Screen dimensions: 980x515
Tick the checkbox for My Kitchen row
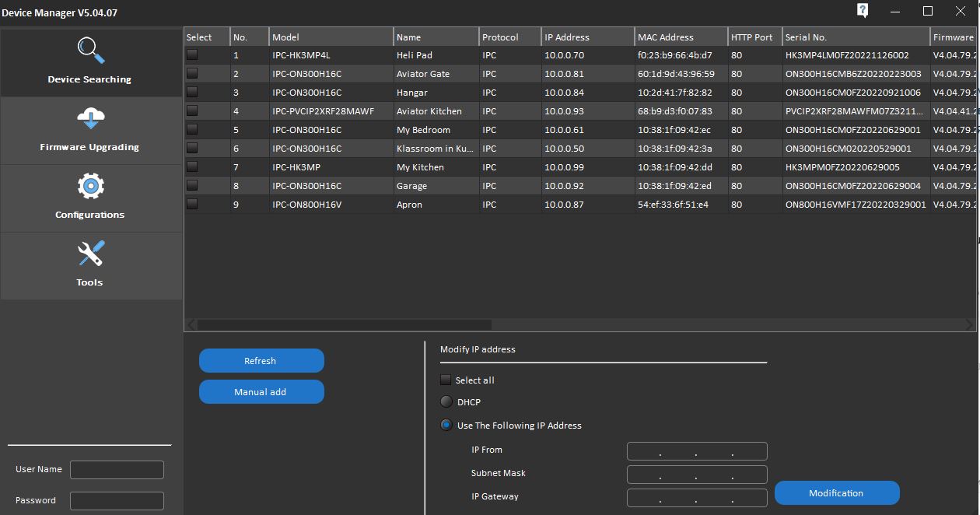192,166
